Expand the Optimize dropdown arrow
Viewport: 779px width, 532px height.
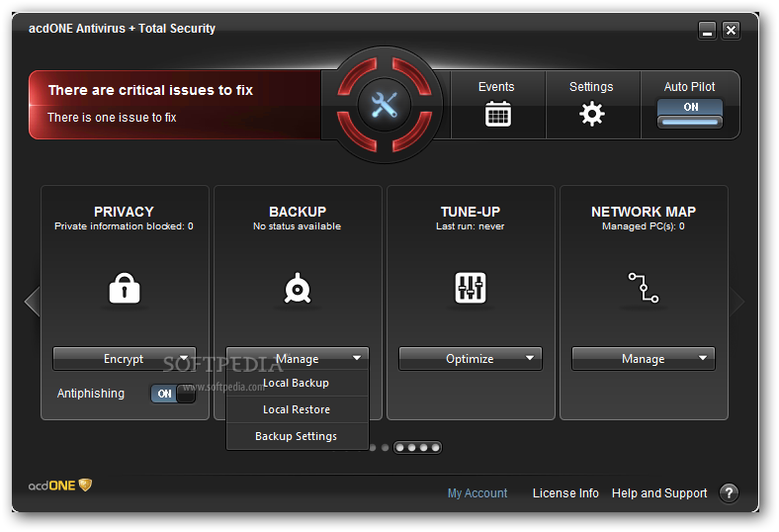pyautogui.click(x=530, y=358)
